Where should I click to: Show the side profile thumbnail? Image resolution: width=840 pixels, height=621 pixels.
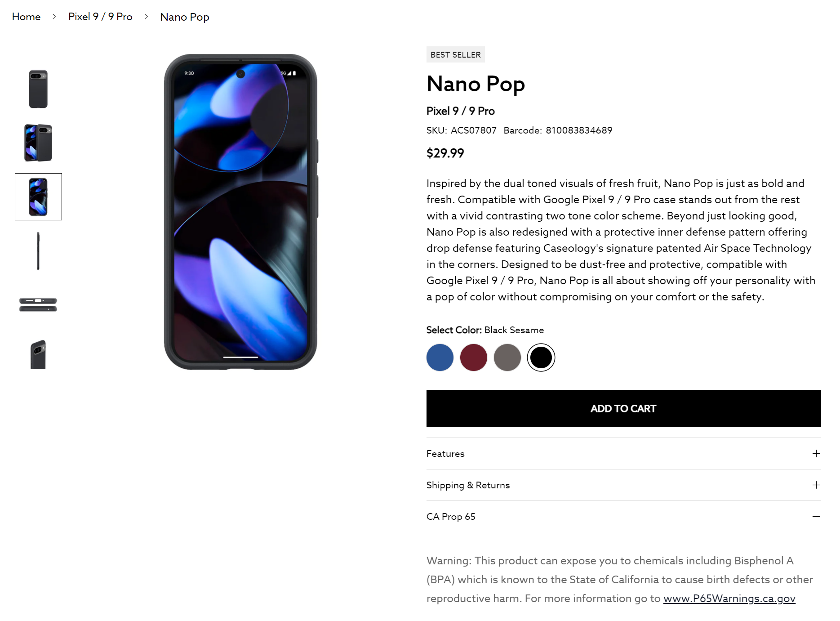click(38, 251)
